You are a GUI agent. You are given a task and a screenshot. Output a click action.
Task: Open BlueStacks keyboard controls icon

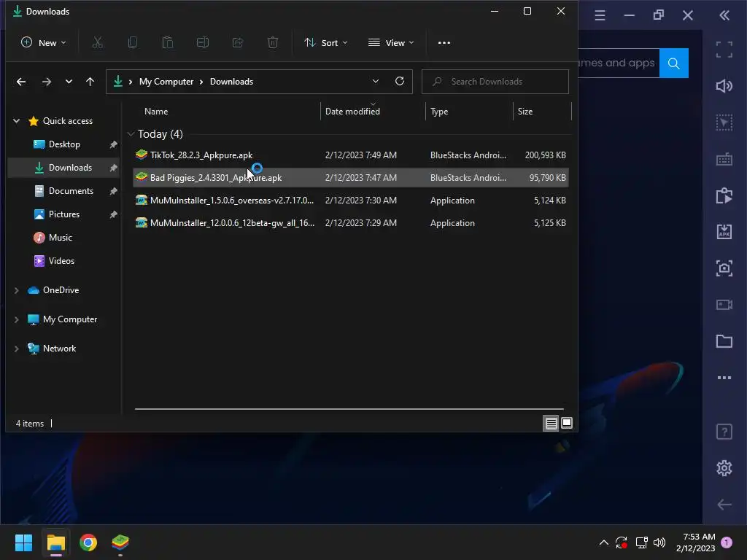click(x=724, y=159)
